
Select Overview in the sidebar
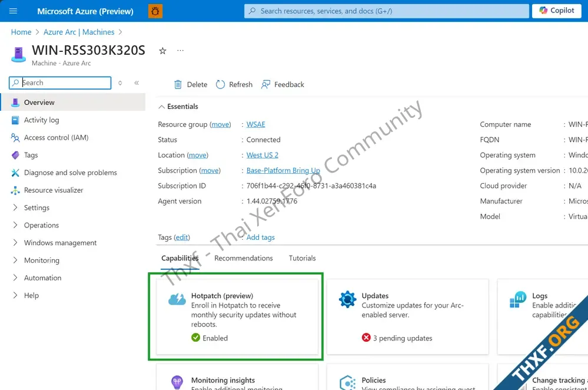(73, 102)
